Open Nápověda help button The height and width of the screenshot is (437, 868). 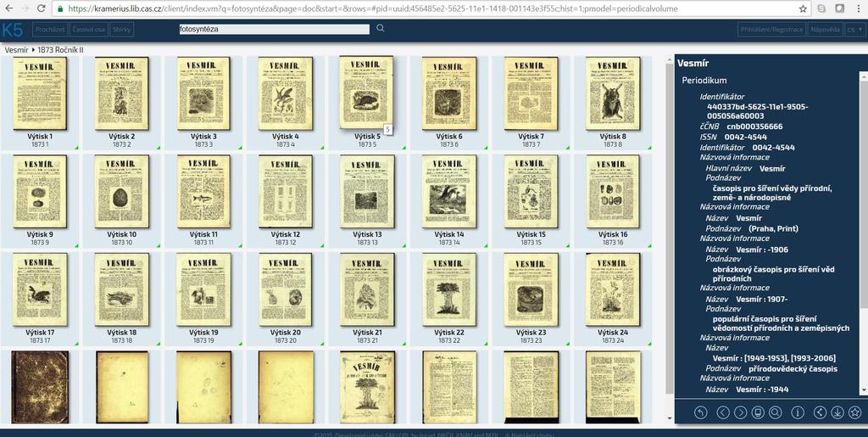825,30
